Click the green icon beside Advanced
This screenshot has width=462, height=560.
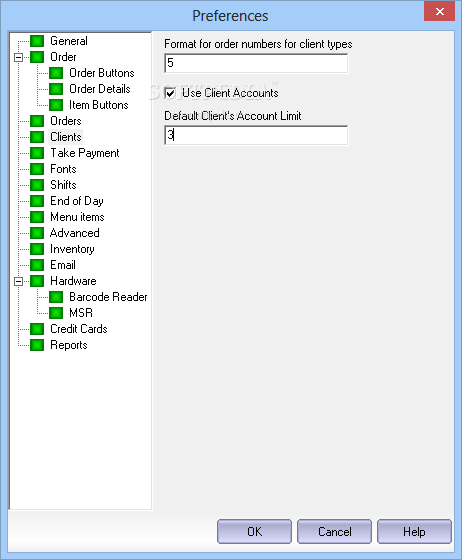click(37, 233)
